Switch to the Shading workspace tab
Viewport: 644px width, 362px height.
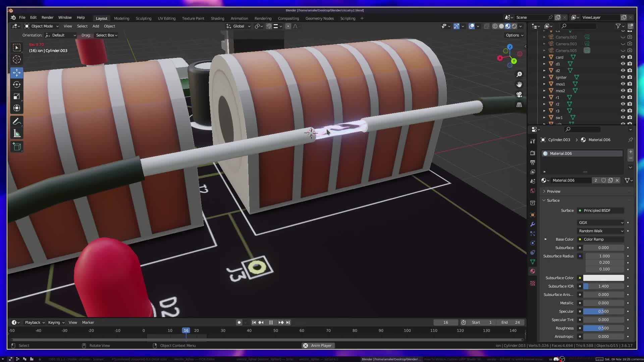coord(217,18)
